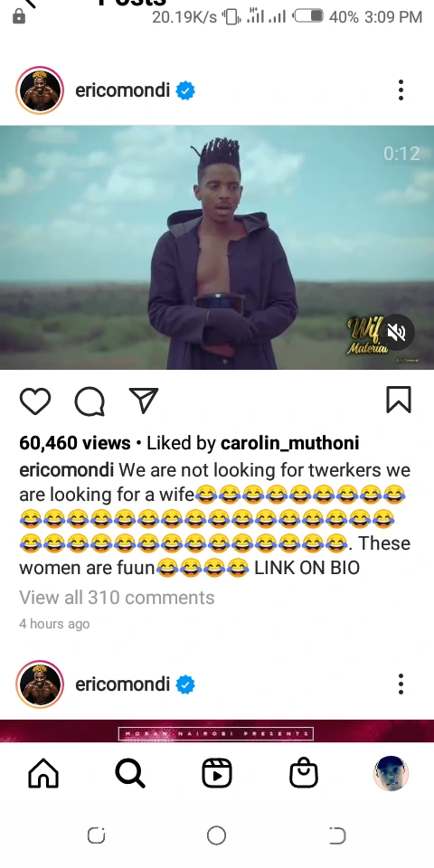This screenshot has height=868, width=434.
Task: Save the post with the bookmark icon
Action: click(399, 401)
